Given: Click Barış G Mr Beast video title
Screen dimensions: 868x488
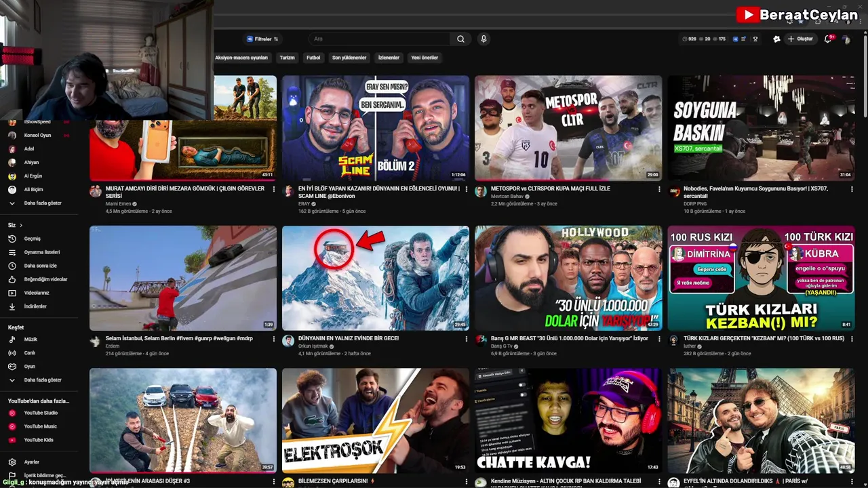Looking at the screenshot, I should (x=570, y=338).
